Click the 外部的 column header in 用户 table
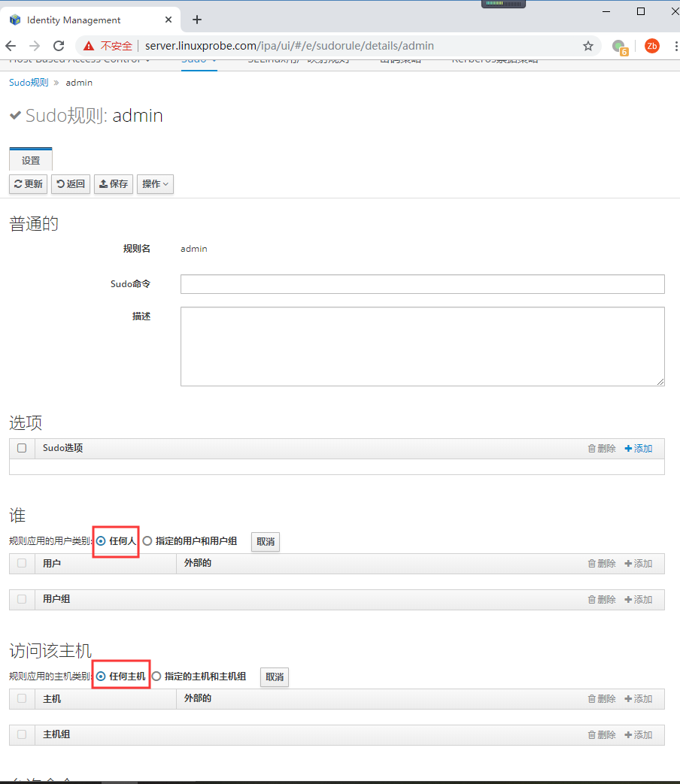 (x=198, y=563)
